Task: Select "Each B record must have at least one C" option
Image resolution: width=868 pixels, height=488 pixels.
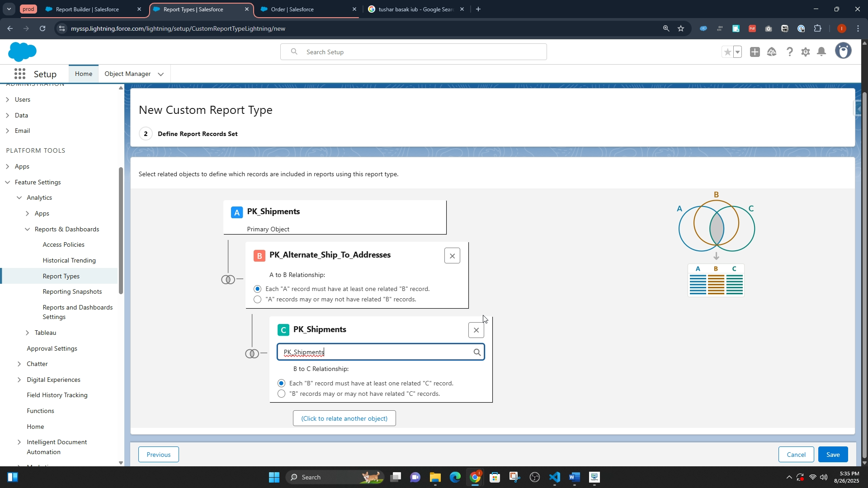Action: tap(282, 383)
